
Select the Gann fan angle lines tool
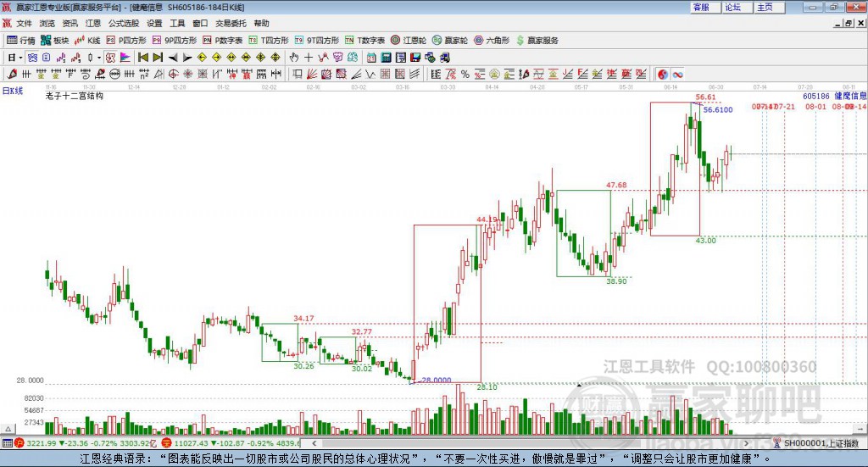(x=312, y=74)
